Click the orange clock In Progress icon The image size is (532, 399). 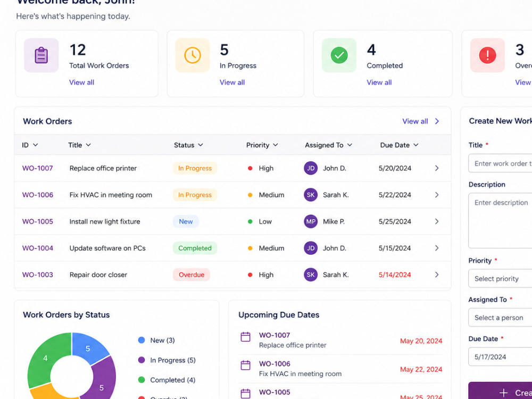click(193, 55)
